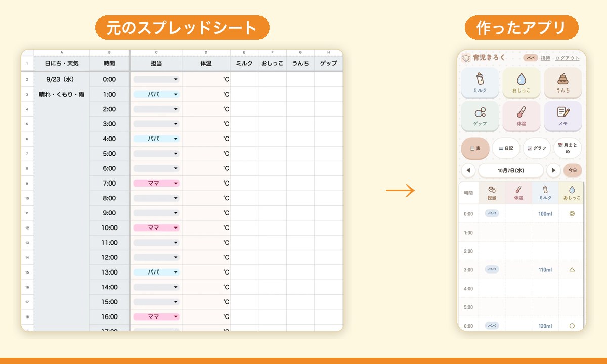The height and width of the screenshot is (364, 607).
Task: Select the ゲップ header cell in the spreadsheet
Action: (329, 64)
